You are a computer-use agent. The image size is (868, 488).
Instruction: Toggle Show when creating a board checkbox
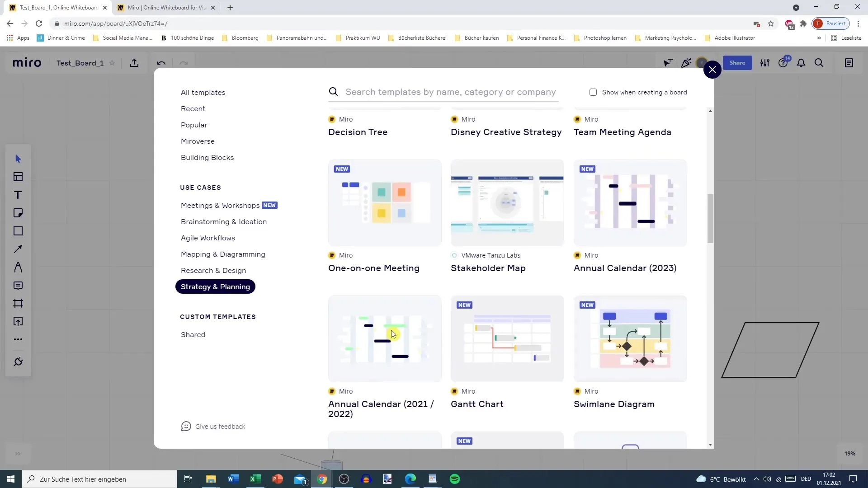point(593,92)
